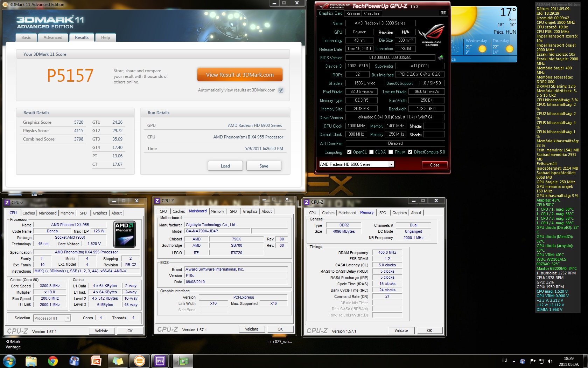Click the CPU-Z Memory window title bar icon
The height and width of the screenshot is (368, 588).
click(x=307, y=202)
